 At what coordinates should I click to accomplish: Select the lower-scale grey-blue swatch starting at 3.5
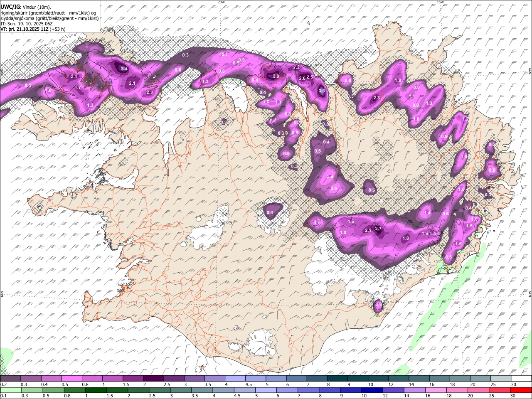pos(202,390)
